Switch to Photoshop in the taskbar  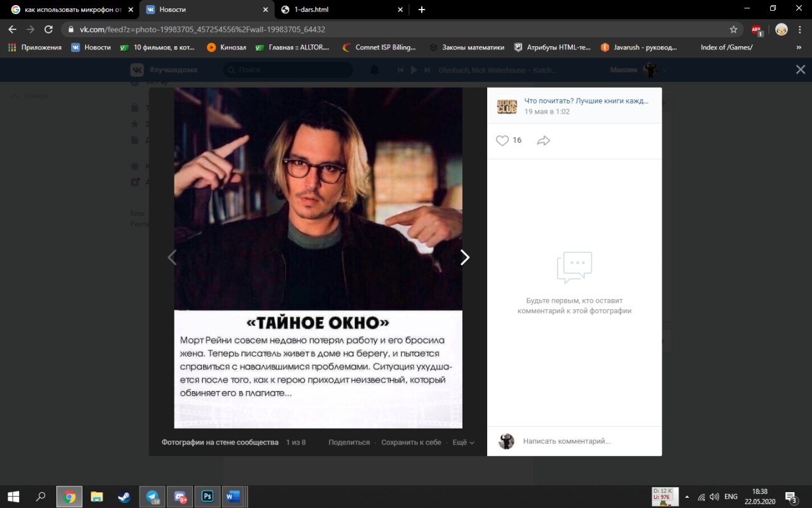[207, 497]
